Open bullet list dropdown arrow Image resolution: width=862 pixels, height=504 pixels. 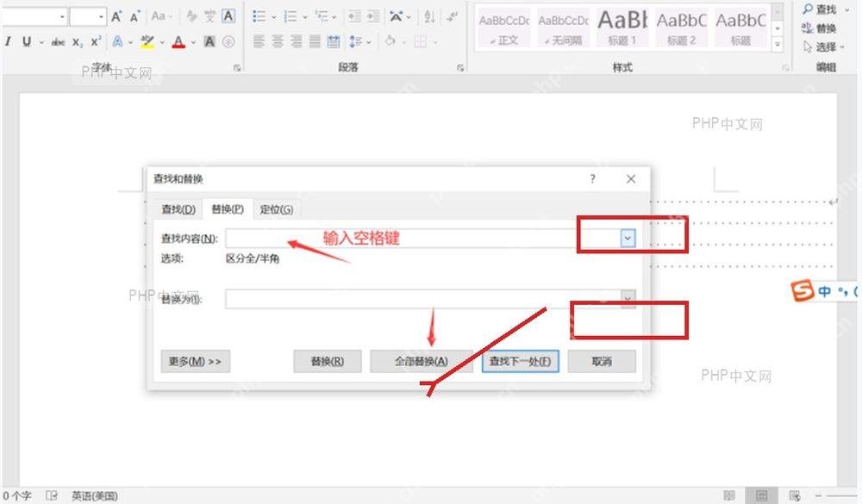pyautogui.click(x=274, y=17)
